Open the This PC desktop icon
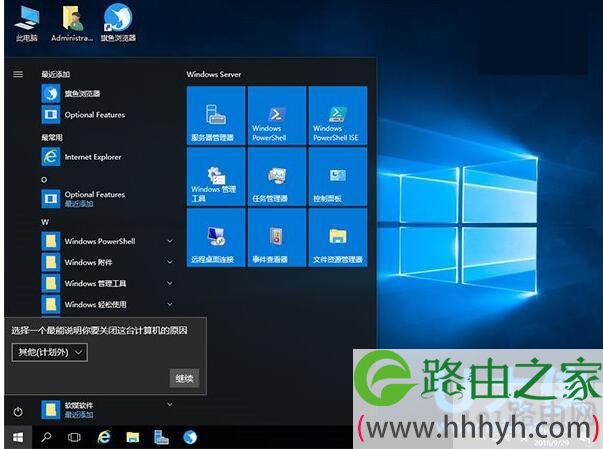This screenshot has height=449, width=603. coord(26,23)
